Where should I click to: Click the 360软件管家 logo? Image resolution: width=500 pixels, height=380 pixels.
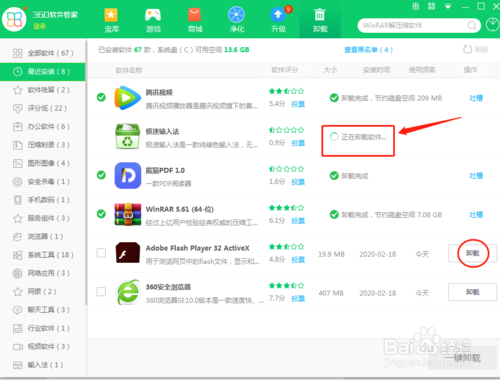(14, 19)
